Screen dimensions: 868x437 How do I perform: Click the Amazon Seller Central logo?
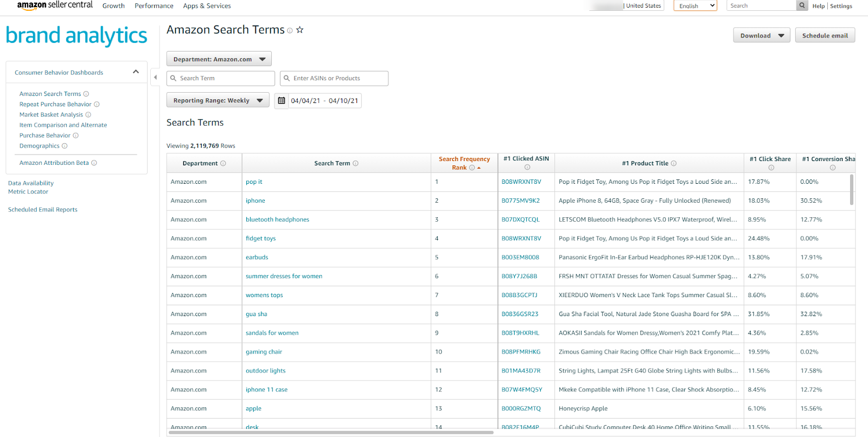click(55, 5)
